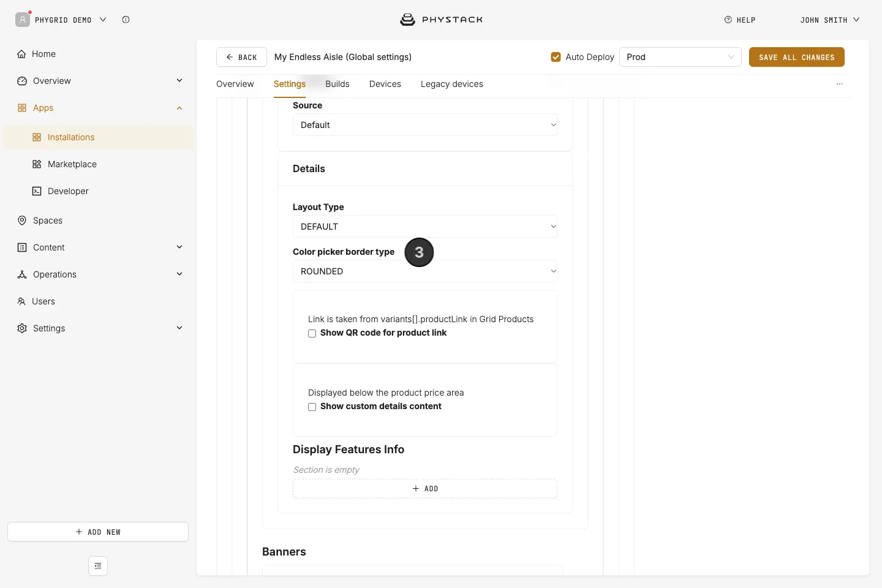Open the three-dots more options menu
This screenshot has height=588, width=882.
pyautogui.click(x=840, y=84)
